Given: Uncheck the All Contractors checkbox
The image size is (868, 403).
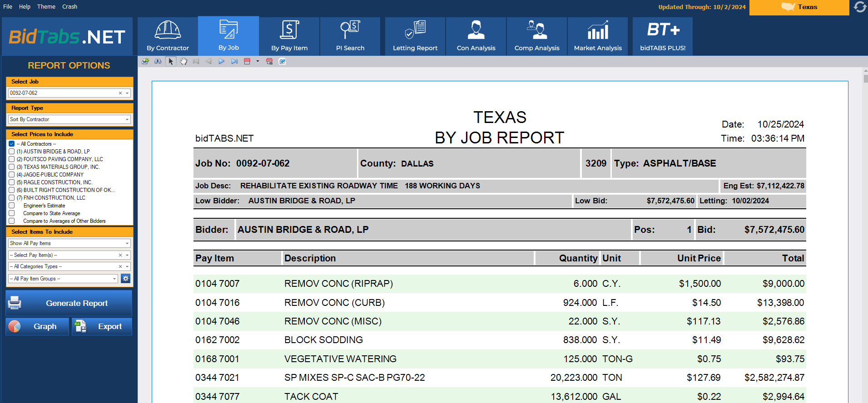Looking at the screenshot, I should coord(12,144).
